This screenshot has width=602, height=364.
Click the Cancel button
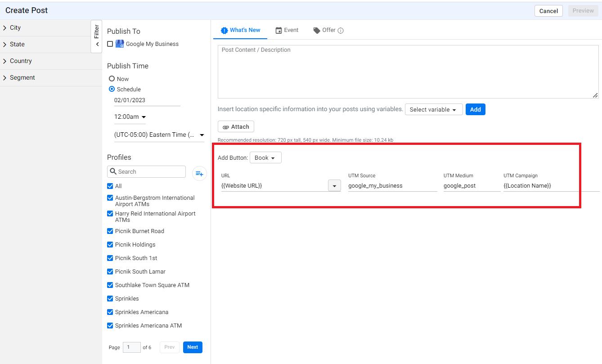[548, 11]
